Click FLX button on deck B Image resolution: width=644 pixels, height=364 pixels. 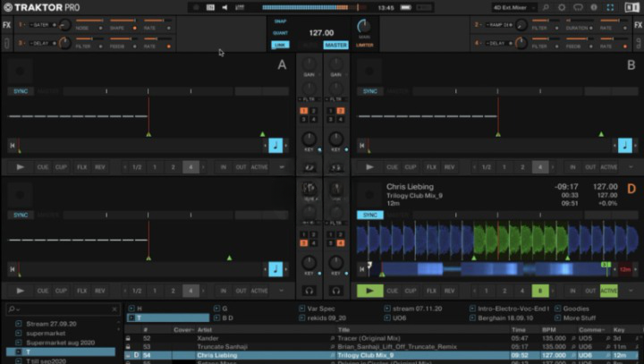pyautogui.click(x=431, y=167)
